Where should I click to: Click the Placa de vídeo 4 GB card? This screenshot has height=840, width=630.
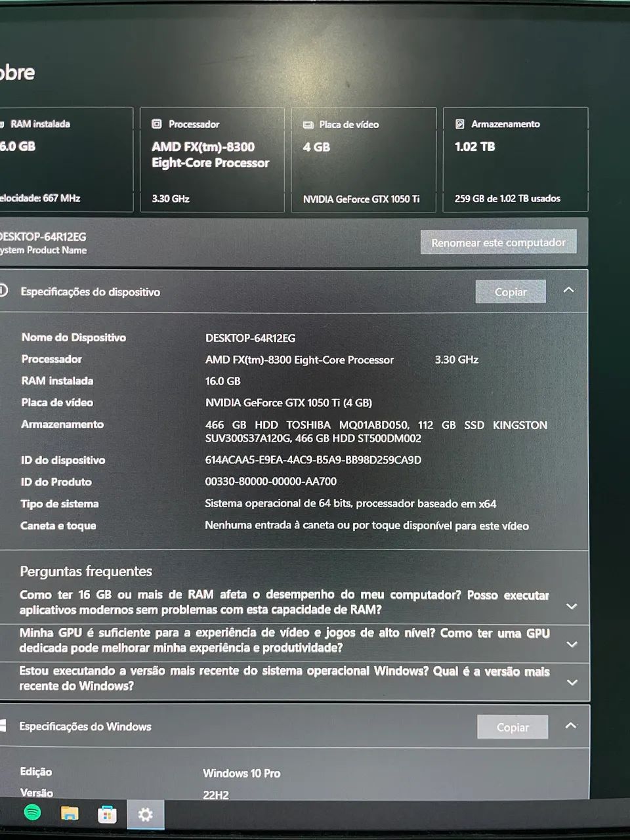[x=364, y=160]
